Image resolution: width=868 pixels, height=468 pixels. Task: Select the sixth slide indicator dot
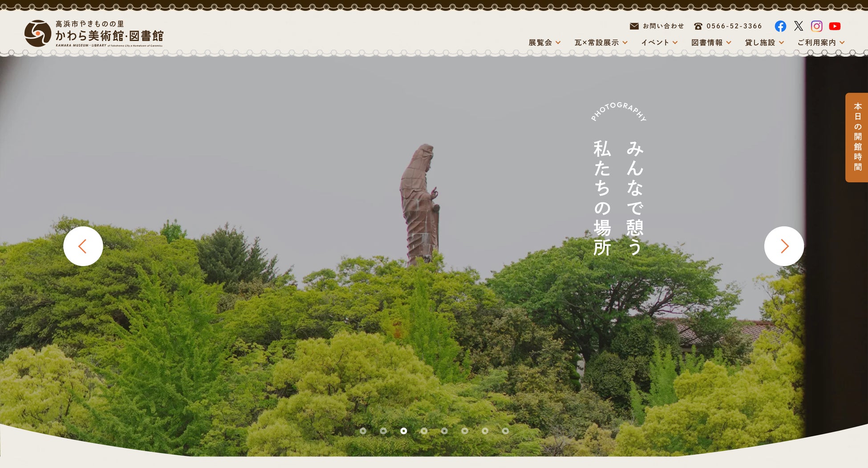pos(465,431)
